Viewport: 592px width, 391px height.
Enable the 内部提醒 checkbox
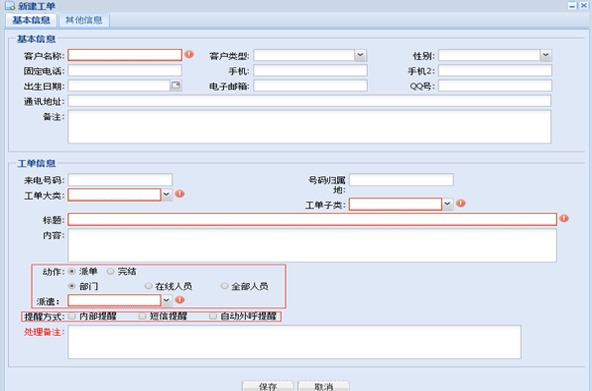pos(72,316)
